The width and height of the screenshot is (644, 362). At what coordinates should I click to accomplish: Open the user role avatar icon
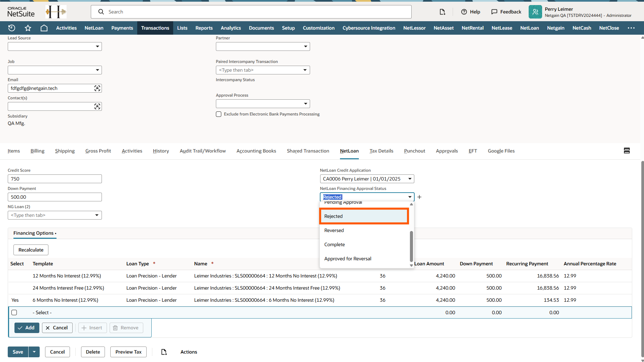point(535,12)
